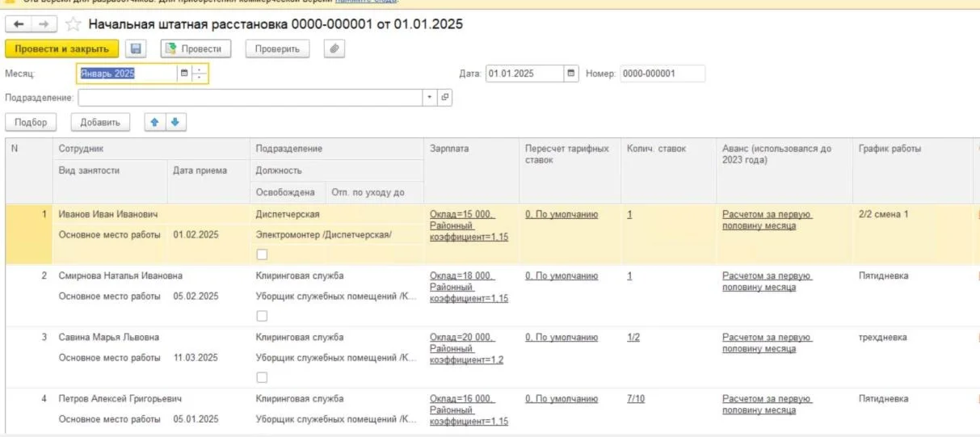
Task: Click the Провести button
Action: click(x=196, y=49)
